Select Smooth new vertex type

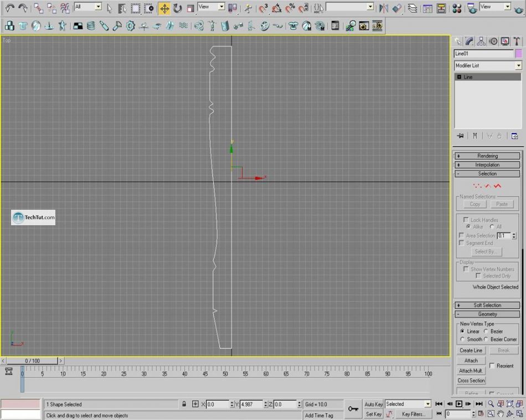(462, 339)
